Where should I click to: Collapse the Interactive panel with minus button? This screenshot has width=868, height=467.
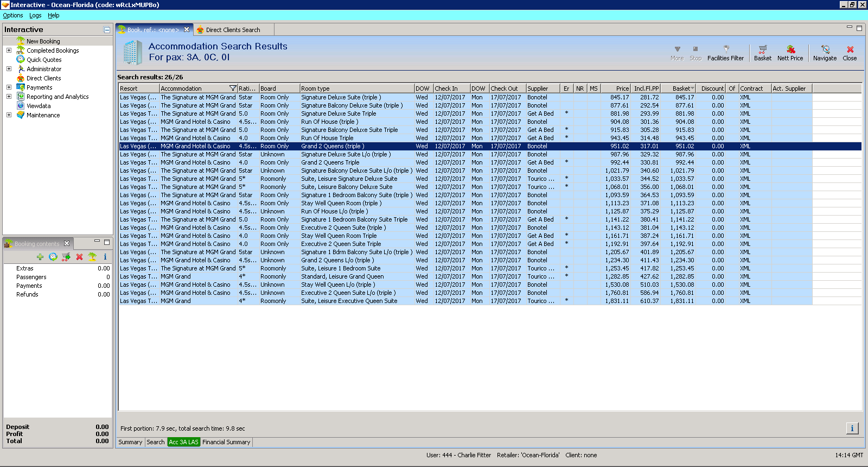pyautogui.click(x=107, y=30)
